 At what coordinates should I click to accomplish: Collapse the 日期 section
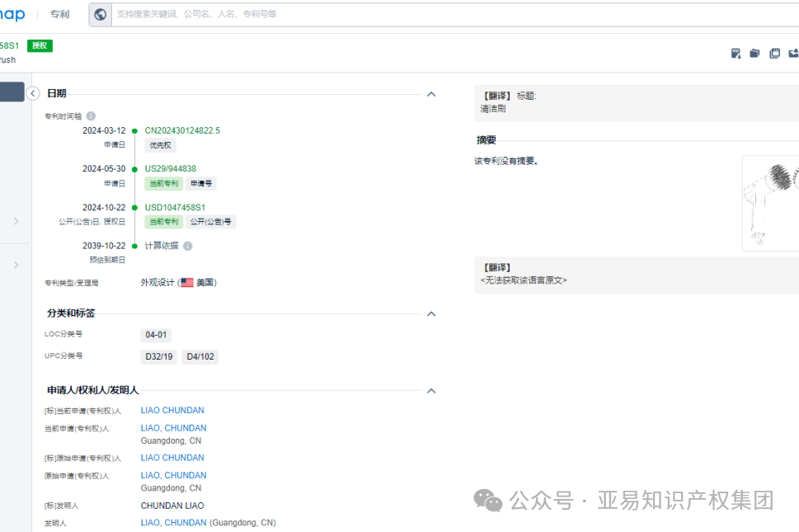[430, 93]
